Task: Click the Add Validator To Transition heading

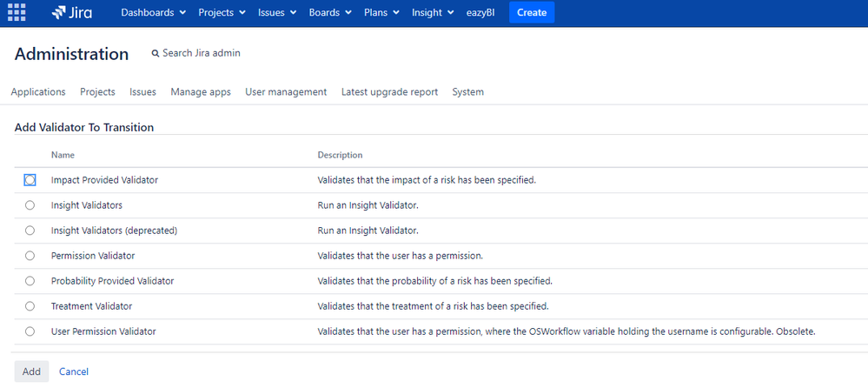Action: (84, 128)
